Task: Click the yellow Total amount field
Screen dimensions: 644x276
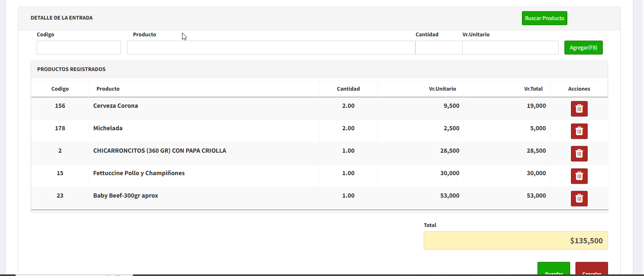Action: tap(515, 240)
